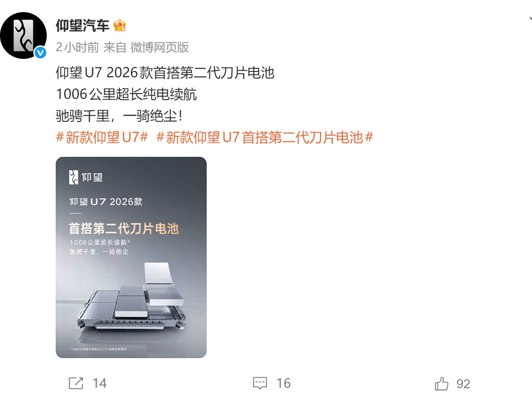Expand the post options chevron
532x399 pixels.
(530, 19)
